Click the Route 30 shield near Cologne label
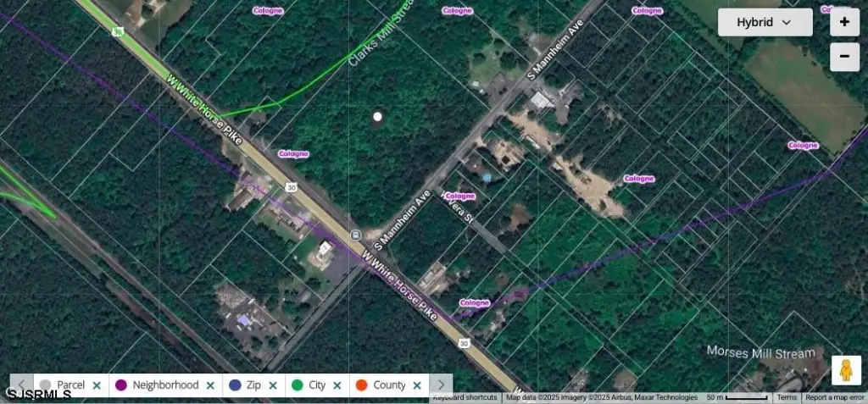 [290, 187]
